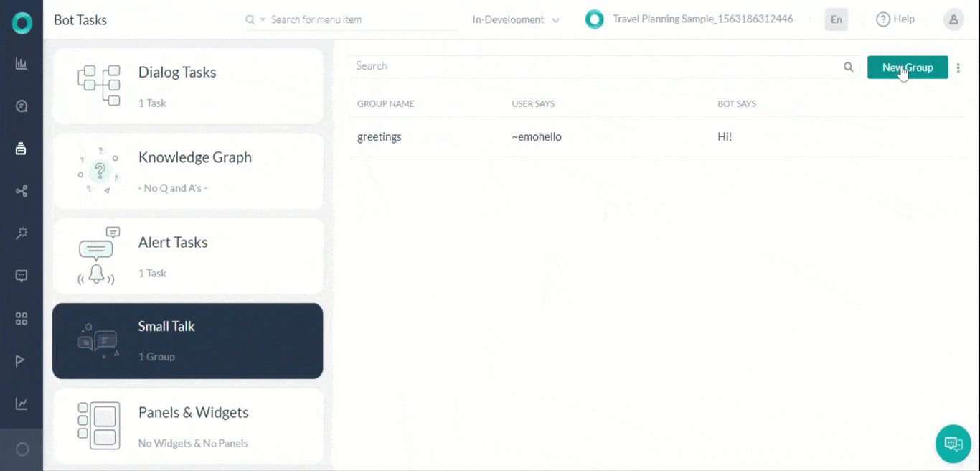Click the search magnifier in group search
This screenshot has width=980, height=471.
849,67
